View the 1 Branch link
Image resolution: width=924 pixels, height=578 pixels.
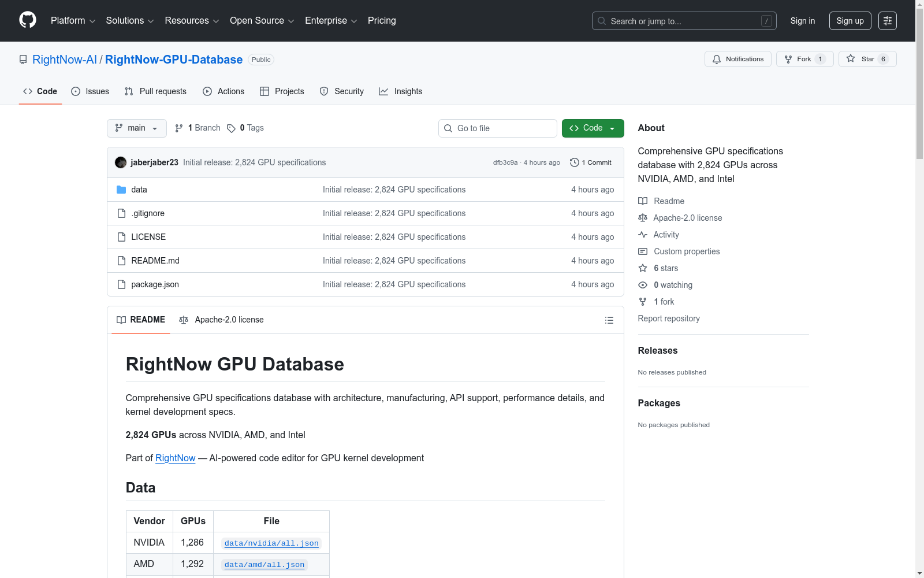tap(198, 128)
